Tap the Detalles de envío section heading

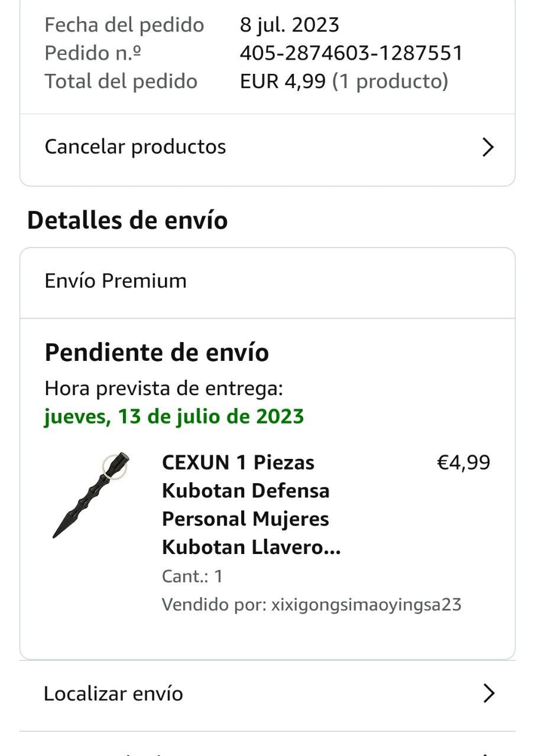tap(127, 220)
